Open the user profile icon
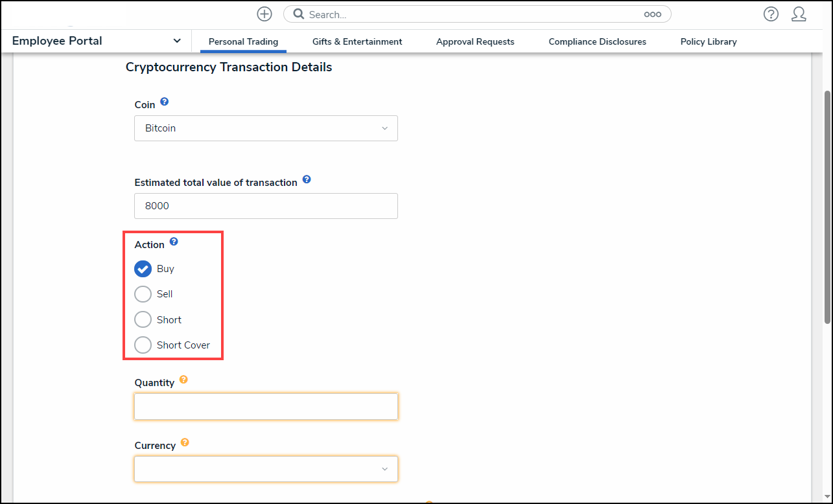Viewport: 833px width, 504px height. [x=799, y=14]
